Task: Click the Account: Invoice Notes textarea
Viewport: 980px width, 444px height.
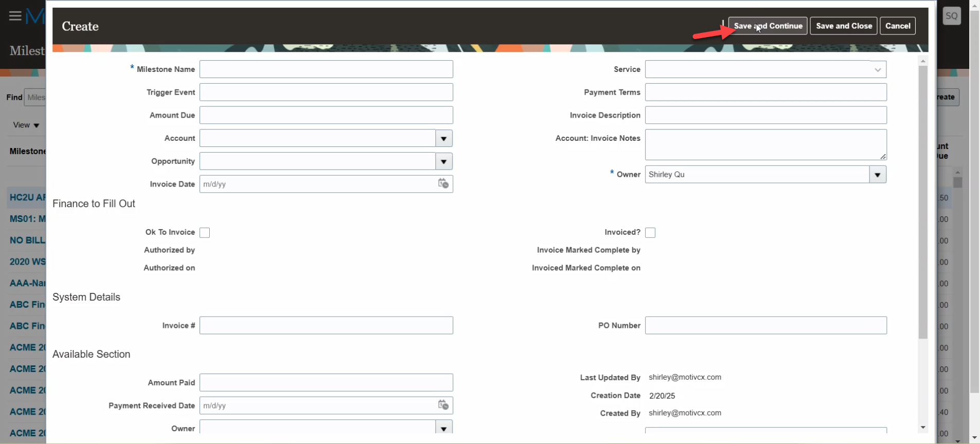Action: [766, 144]
